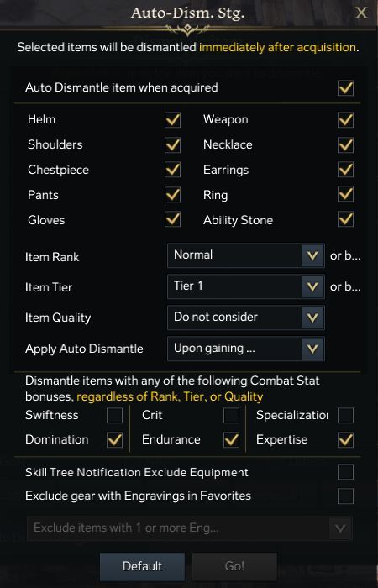Viewport: 378px width, 588px height.
Task: Disable the Necklace checkbox
Action: coord(345,144)
